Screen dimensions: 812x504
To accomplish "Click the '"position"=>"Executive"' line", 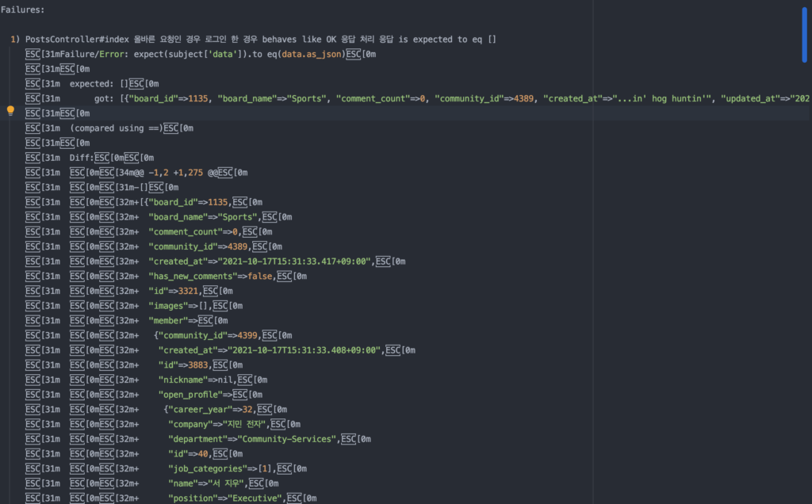I will tap(171, 498).
